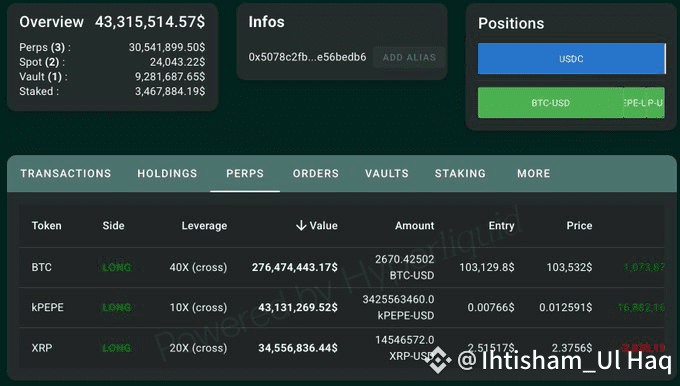The image size is (680, 386).
Task: Click the blue USDC position bar
Action: pos(571,59)
